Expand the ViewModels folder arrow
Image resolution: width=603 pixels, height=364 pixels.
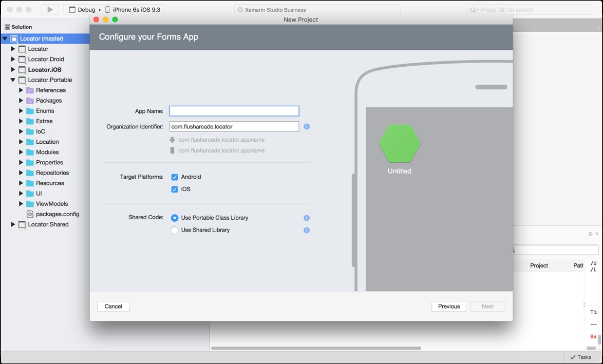[21, 204]
